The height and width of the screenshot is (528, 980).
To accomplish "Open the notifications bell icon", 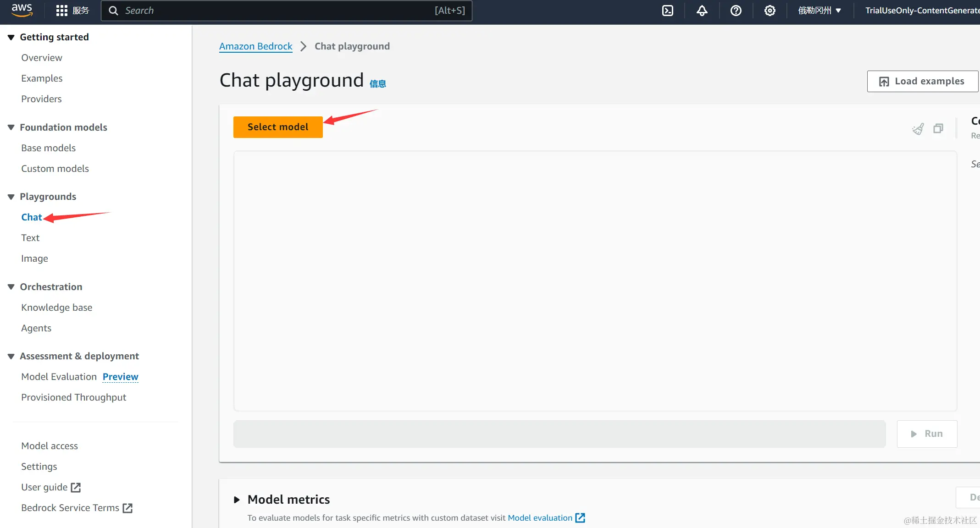I will 702,11.
